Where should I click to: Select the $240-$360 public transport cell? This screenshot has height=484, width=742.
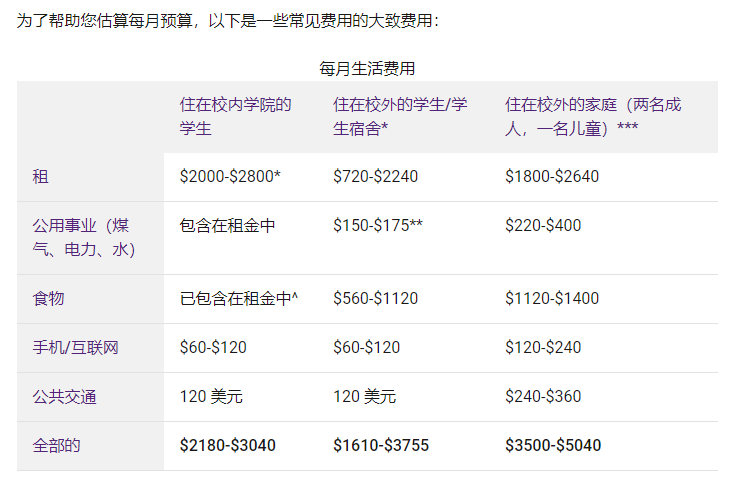pyautogui.click(x=543, y=396)
